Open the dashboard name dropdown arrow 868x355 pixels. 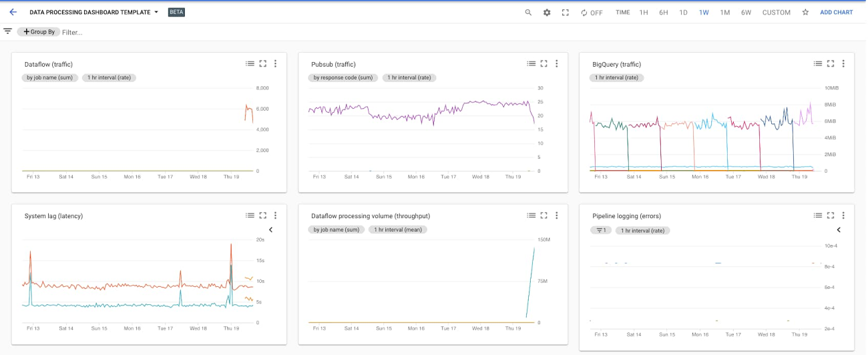pos(156,12)
